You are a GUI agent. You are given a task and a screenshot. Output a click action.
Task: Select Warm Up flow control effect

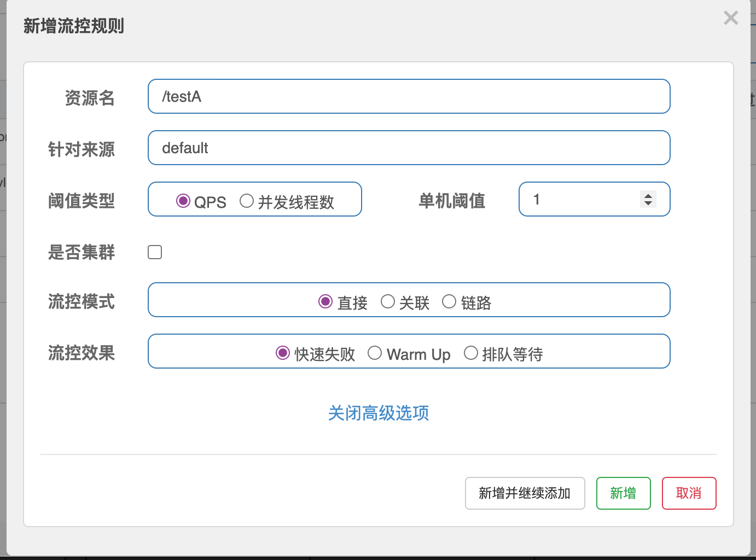tap(375, 353)
